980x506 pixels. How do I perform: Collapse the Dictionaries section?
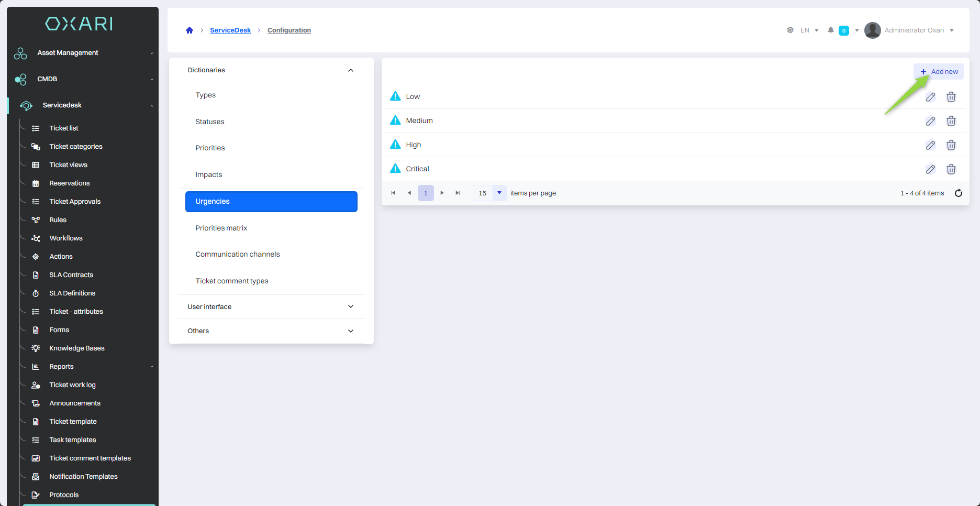(x=351, y=70)
